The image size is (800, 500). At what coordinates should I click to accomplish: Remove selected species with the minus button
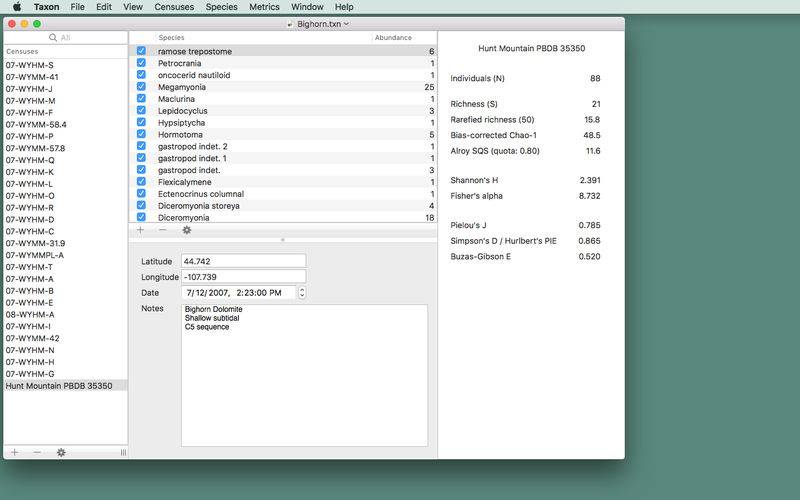click(163, 230)
